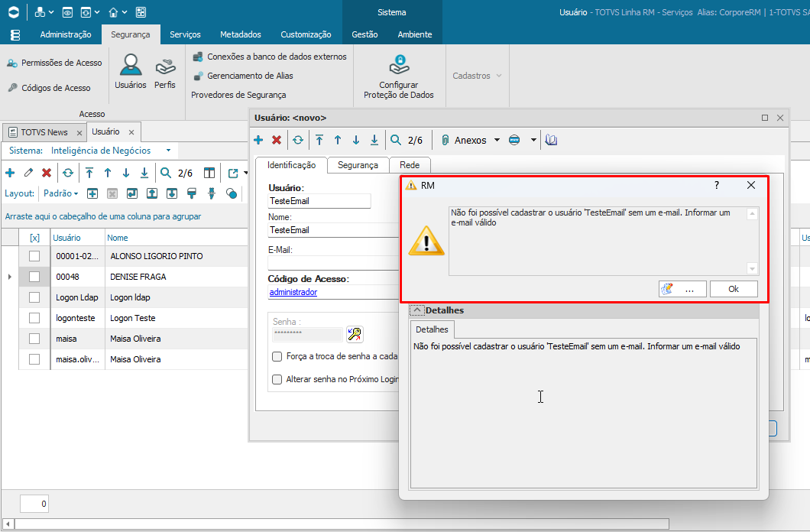The image size is (810, 532).
Task: Tick the checkbox for the Logon Ldap row
Action: click(x=34, y=297)
